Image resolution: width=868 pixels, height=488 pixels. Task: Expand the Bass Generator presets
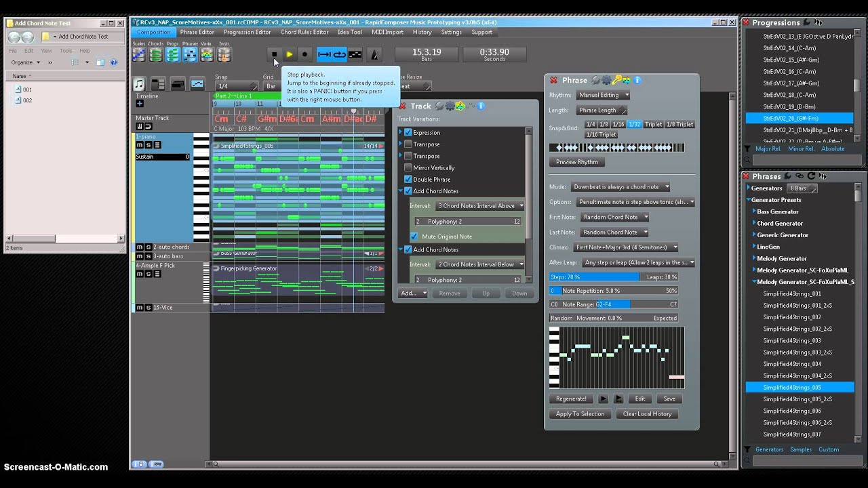click(754, 211)
